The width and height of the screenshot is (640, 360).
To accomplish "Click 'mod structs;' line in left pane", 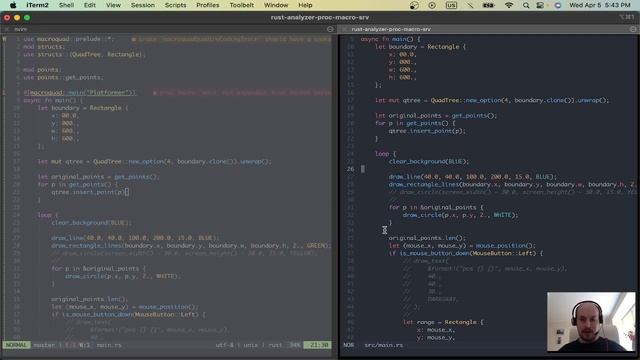I will click(x=44, y=47).
